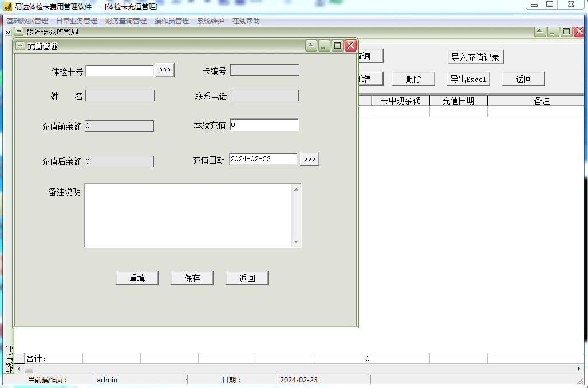This screenshot has height=388, width=588.
Task: Minimize the 体检卡充值管理 child window
Action: click(553, 31)
